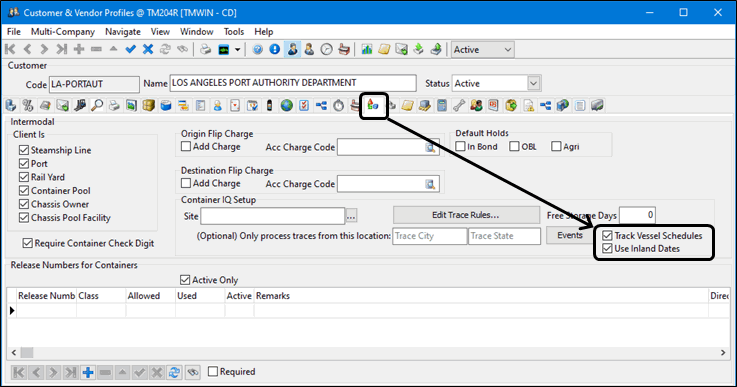Click the Trace State field
This screenshot has width=737, height=387.
click(x=505, y=236)
